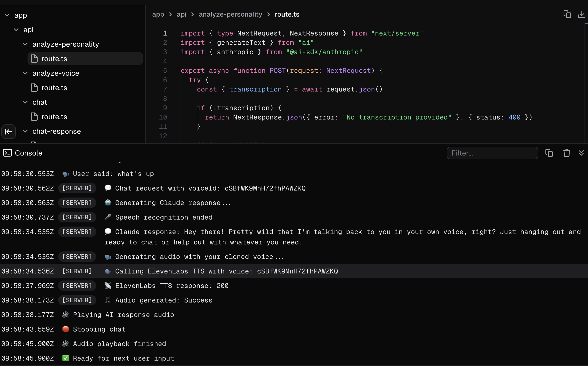Collapse console using double chevron icon
588x366 pixels.
581,153
